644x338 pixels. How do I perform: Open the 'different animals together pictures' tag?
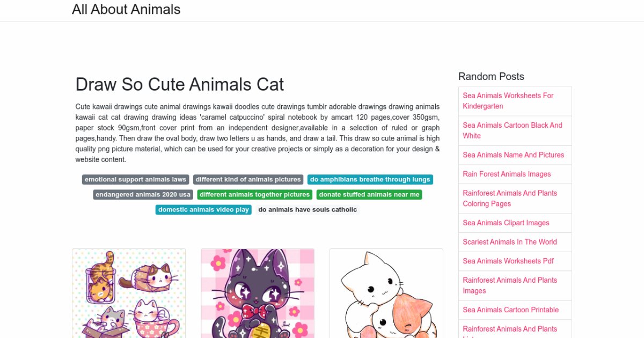pos(255,195)
